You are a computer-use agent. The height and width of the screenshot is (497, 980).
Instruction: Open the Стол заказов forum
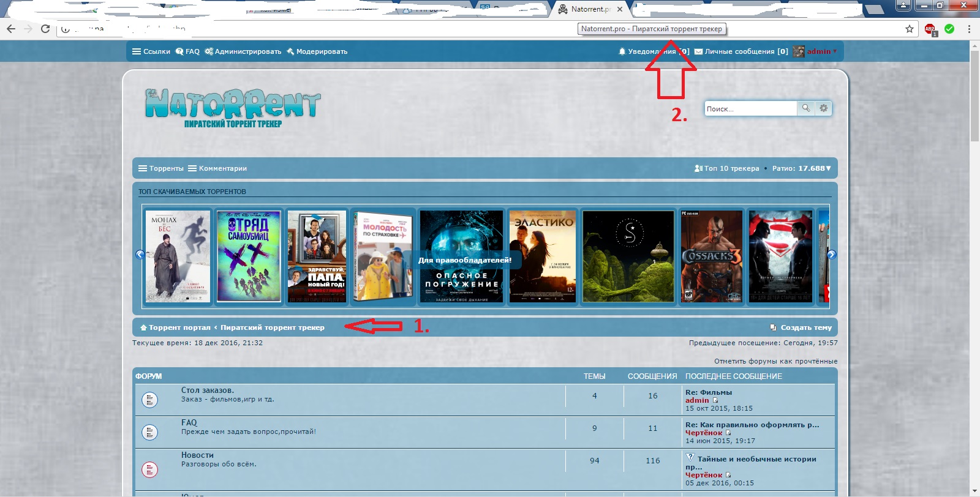[x=208, y=390]
